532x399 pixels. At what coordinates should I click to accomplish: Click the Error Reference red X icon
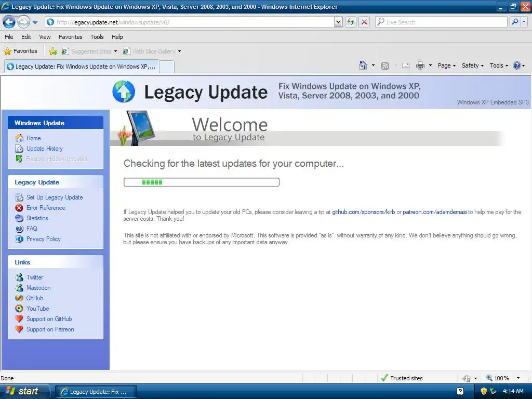click(19, 208)
